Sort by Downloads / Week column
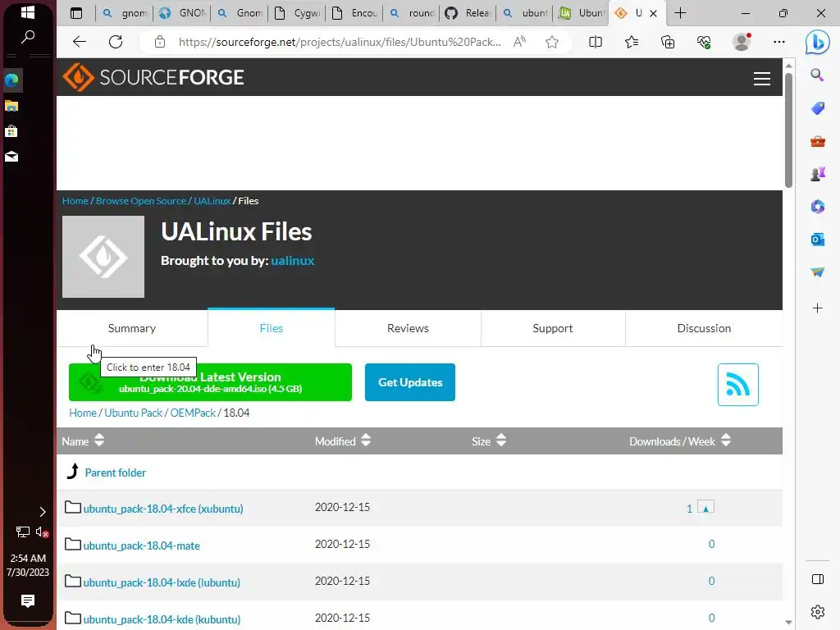 pos(680,441)
